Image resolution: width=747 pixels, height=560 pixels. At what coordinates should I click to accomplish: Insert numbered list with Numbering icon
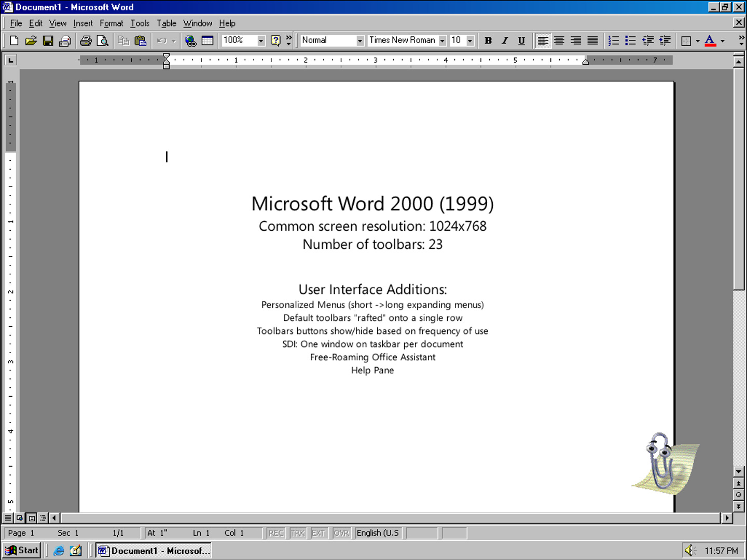click(x=614, y=40)
